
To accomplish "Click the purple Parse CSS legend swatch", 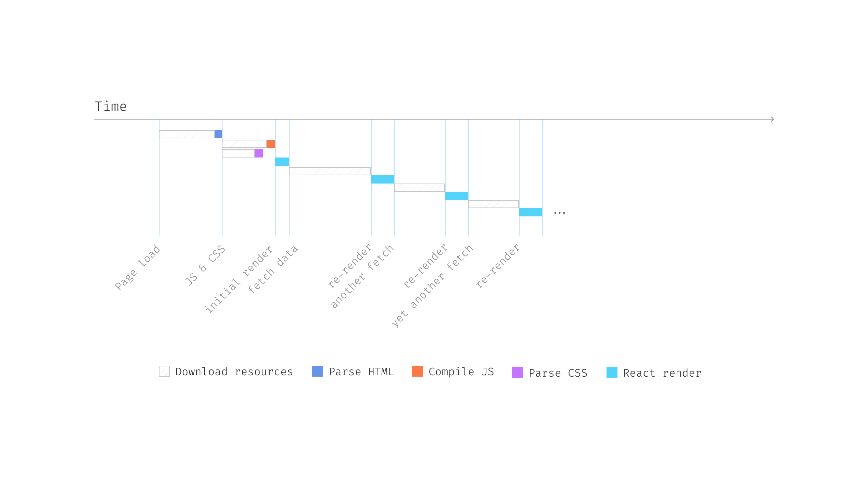I will (517, 373).
